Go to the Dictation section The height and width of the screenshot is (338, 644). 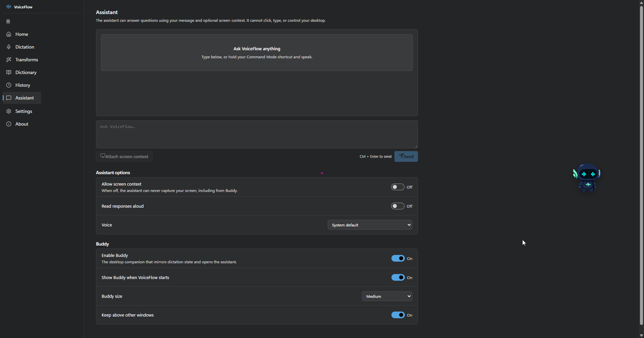coord(22,47)
